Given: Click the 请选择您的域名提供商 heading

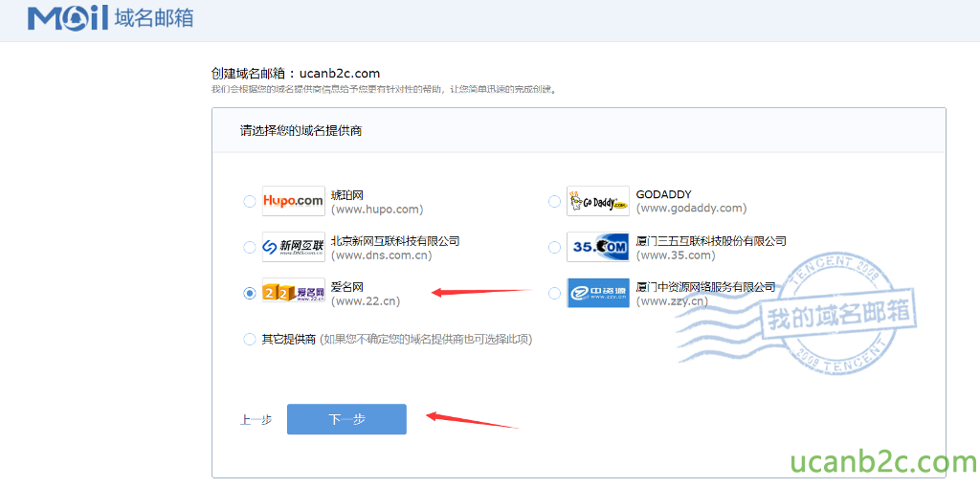Looking at the screenshot, I should [301, 130].
